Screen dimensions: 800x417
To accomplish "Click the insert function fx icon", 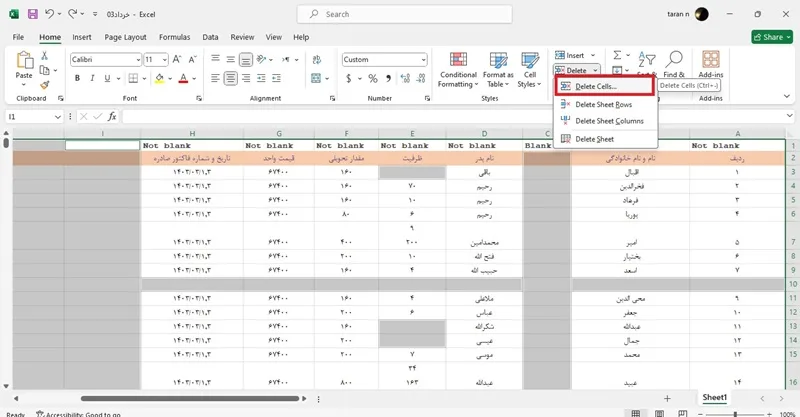I will 112,116.
